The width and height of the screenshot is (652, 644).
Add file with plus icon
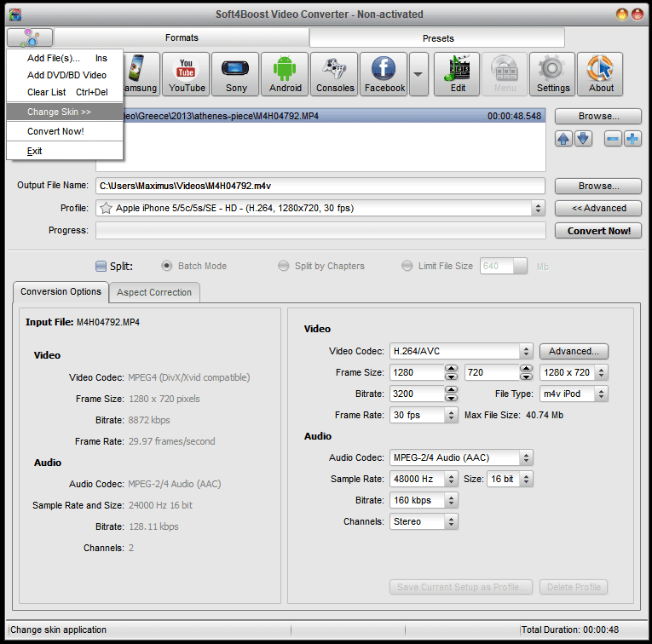(632, 139)
